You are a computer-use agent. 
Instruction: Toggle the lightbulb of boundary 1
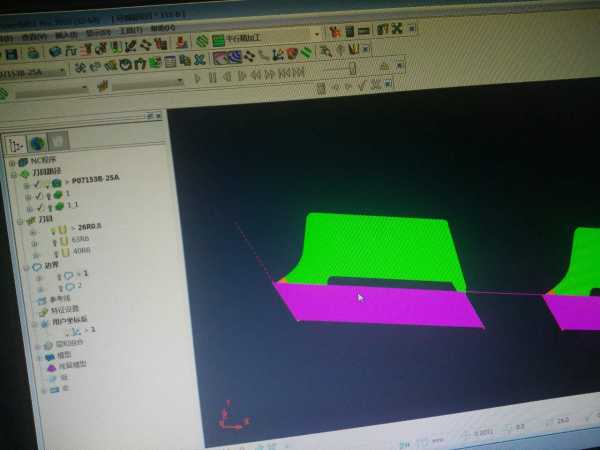click(x=59, y=276)
